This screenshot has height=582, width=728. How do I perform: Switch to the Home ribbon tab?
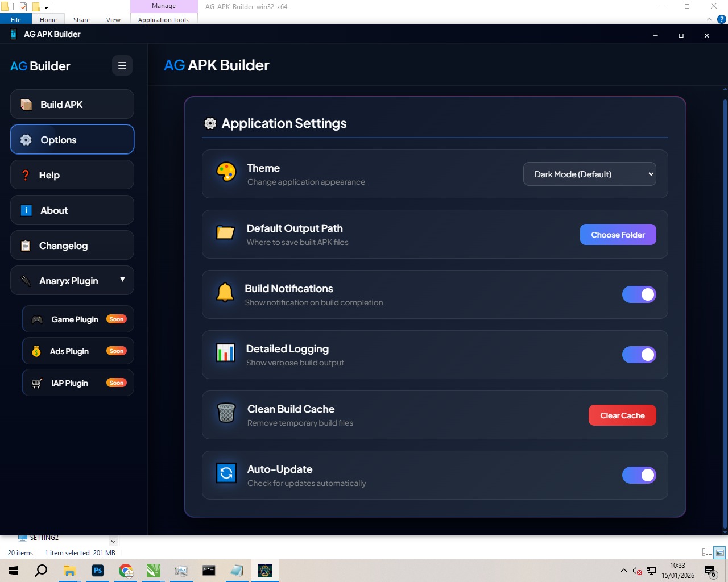click(48, 19)
